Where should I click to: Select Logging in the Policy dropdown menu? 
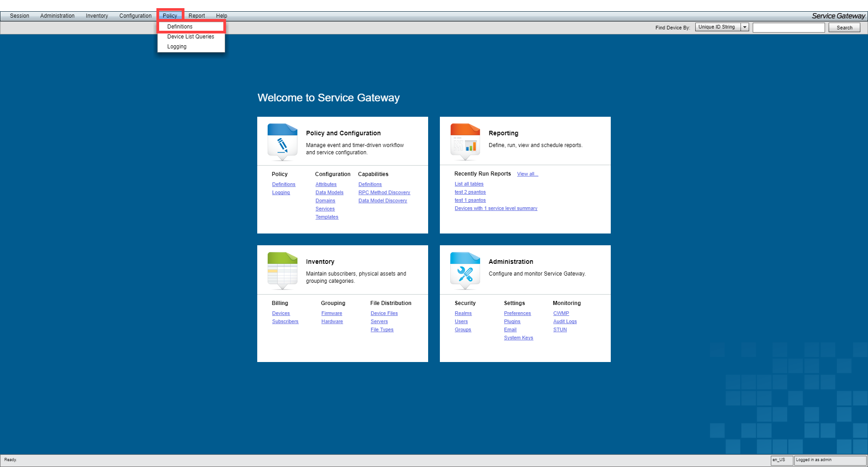pos(177,47)
